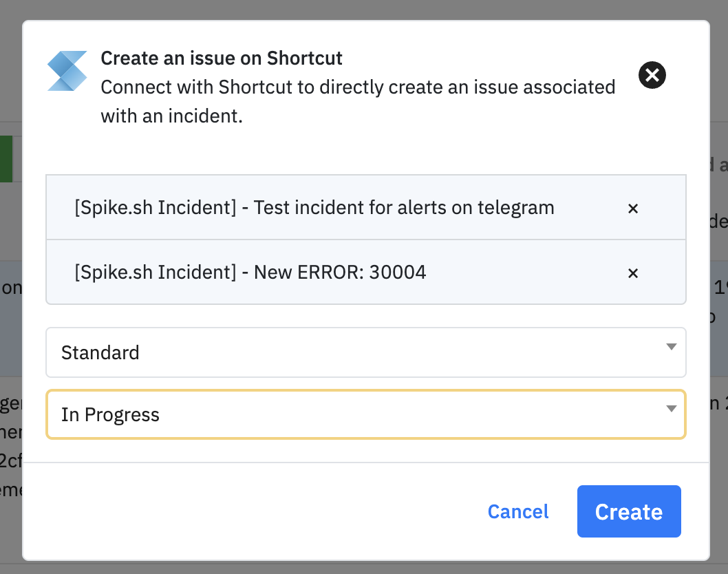
Task: Cancel the Shortcut issue creation
Action: pyautogui.click(x=517, y=511)
